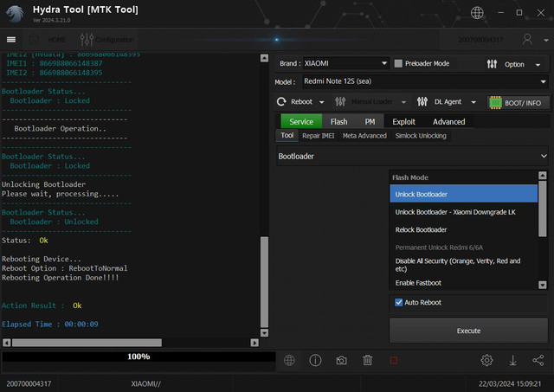
Task: Click the operations list scroll up arrow
Action: 543,175
